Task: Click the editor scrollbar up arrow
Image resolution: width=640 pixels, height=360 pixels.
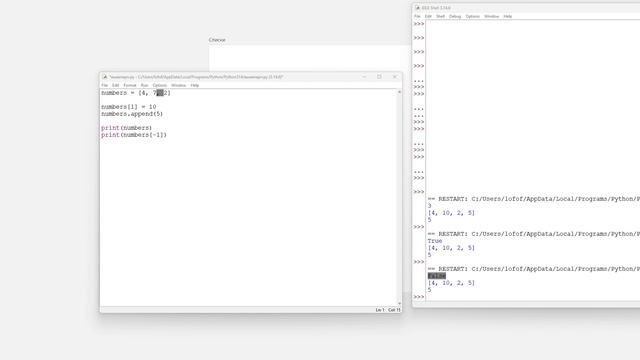Action: click(x=399, y=92)
